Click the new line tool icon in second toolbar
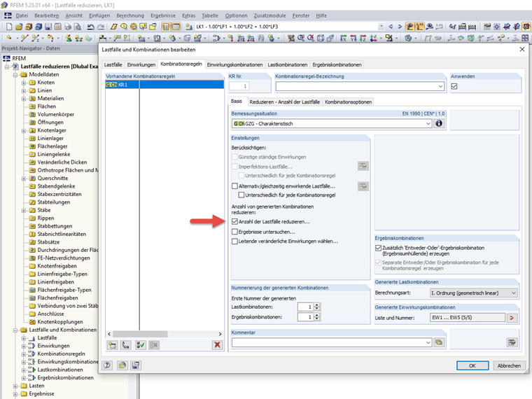This screenshot has height=399, width=532. click(24, 38)
